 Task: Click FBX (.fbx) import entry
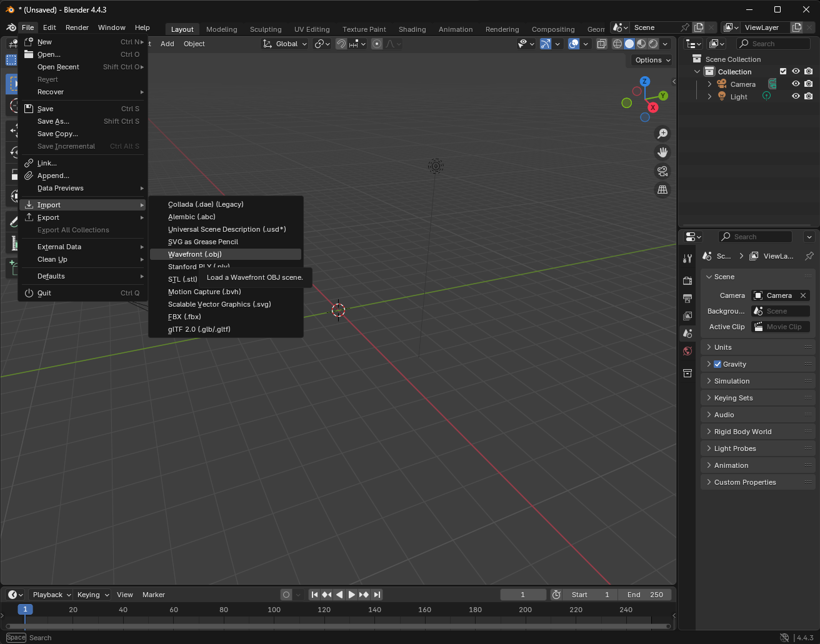click(x=184, y=317)
